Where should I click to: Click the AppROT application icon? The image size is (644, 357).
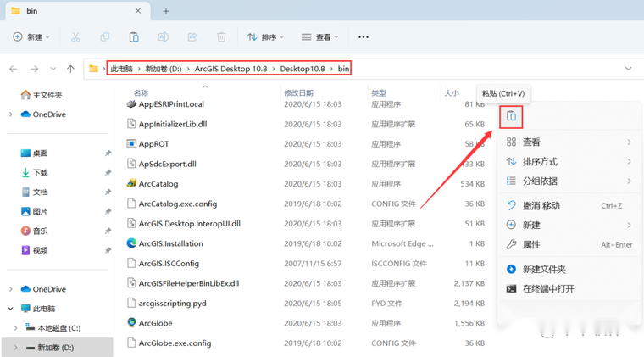131,143
